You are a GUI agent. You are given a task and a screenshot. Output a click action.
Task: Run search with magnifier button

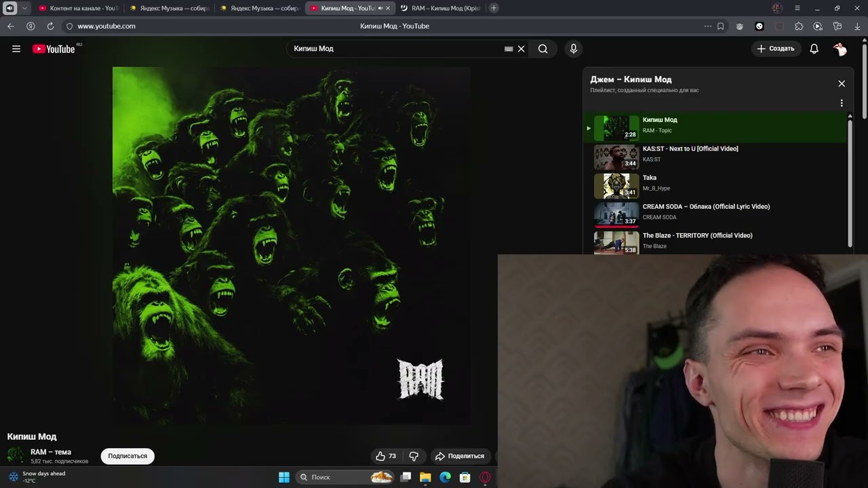(543, 49)
